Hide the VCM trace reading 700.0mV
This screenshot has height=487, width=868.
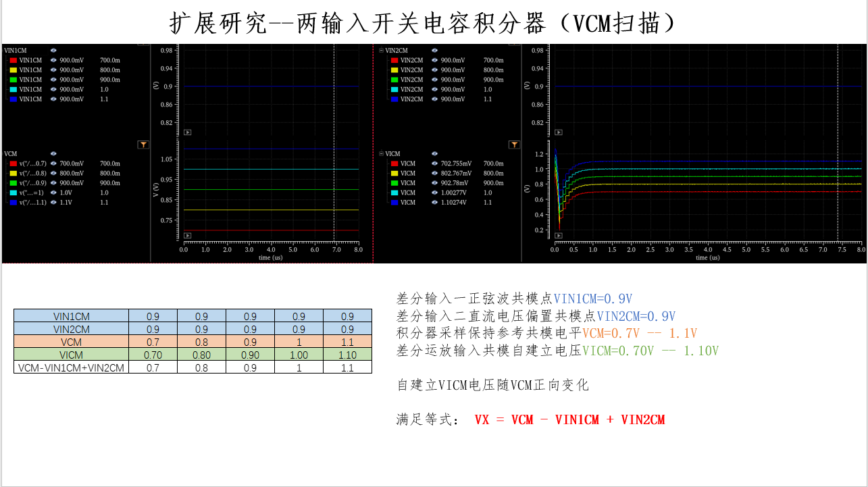click(53, 163)
